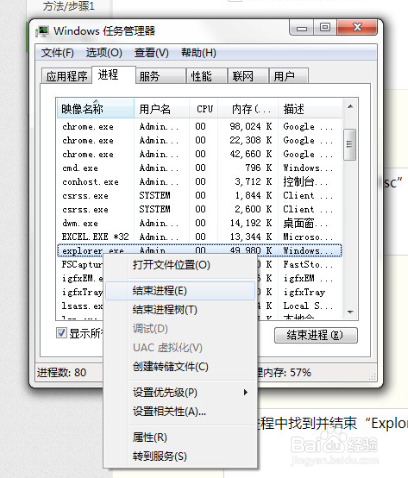Select the chrome.exe row with 98,024 K
The height and width of the screenshot is (478, 408).
(199, 127)
